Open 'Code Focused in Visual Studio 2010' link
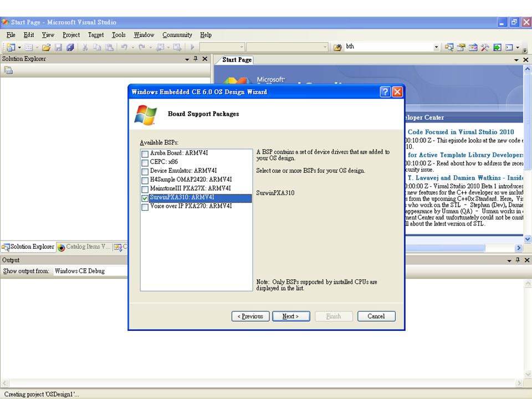532x399 pixels. (x=461, y=132)
